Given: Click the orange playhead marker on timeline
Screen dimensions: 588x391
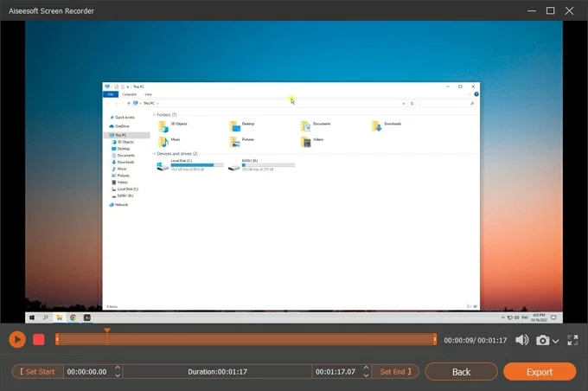Looking at the screenshot, I should [107, 330].
